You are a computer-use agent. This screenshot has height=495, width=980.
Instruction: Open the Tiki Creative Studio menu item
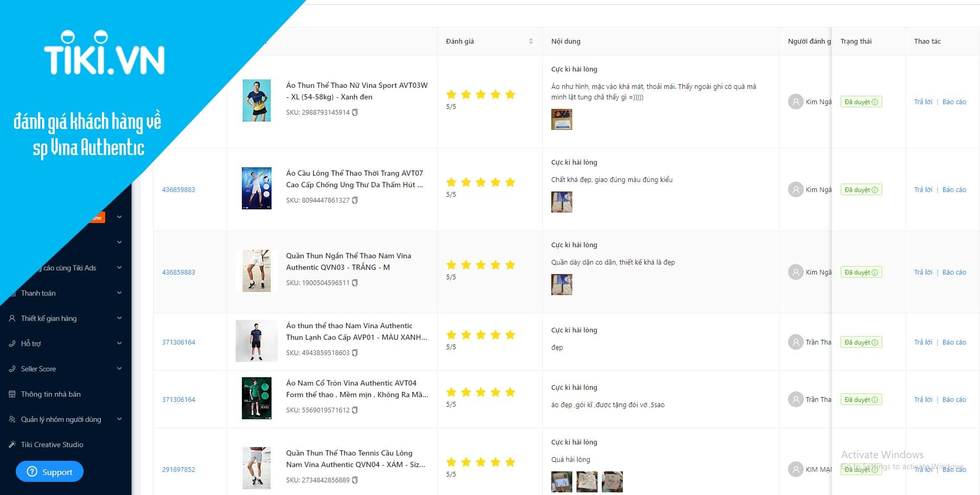(52, 445)
